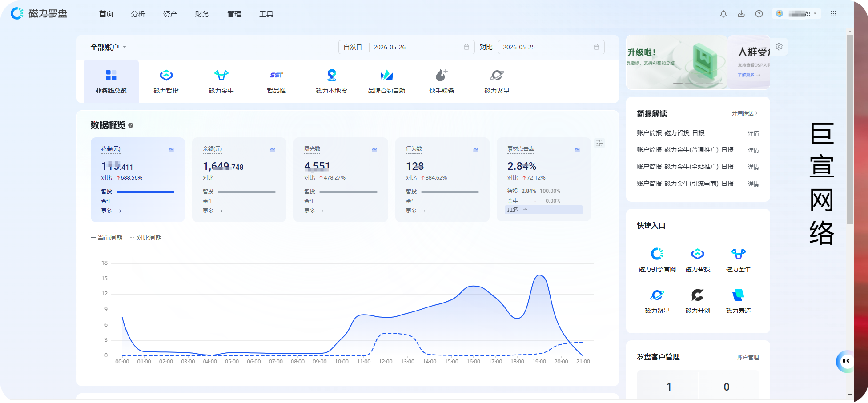Click 智投 progress bar in 花费 card

145,192
